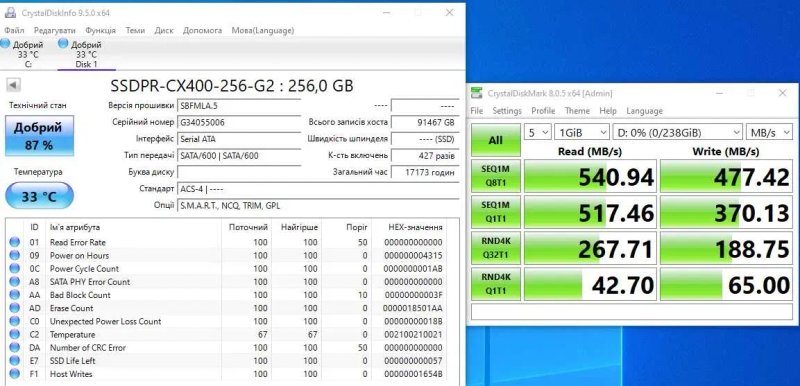Select the Disk 1 status orb
Viewport: 800px width, 386px height.
pyautogui.click(x=63, y=43)
